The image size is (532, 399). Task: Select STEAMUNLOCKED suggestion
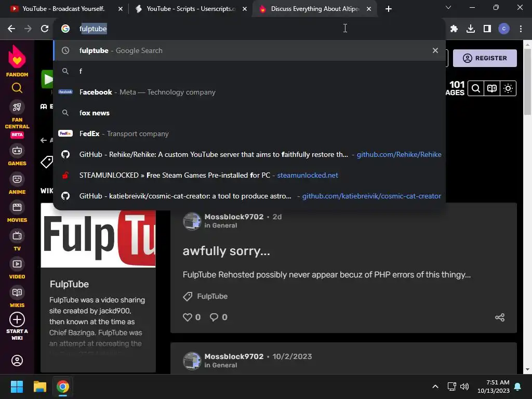pos(249,176)
